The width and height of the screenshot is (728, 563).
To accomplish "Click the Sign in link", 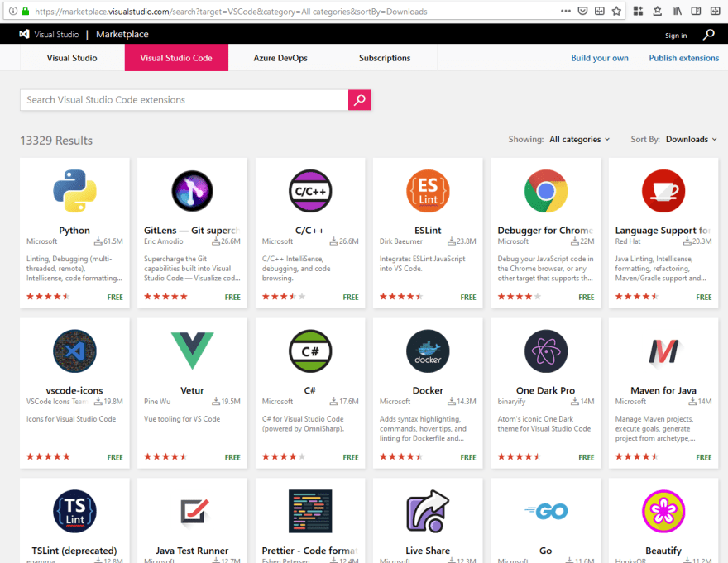I will click(x=676, y=36).
